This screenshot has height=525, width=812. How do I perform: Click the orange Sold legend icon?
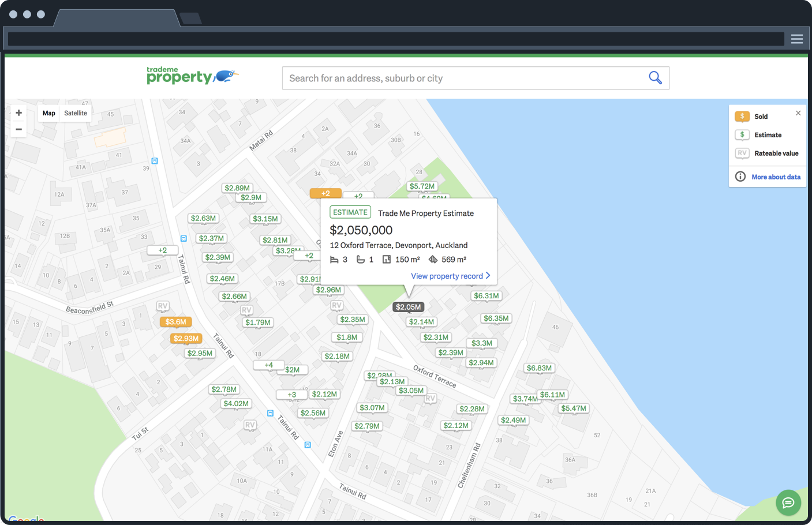click(x=742, y=117)
